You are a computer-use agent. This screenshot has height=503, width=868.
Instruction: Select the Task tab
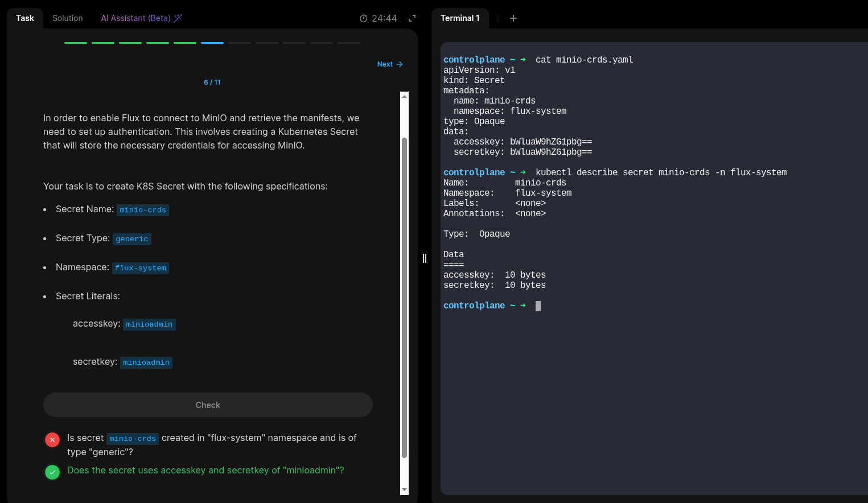(x=25, y=18)
